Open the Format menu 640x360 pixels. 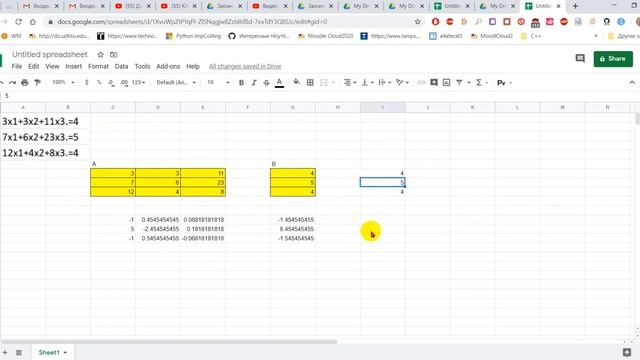point(98,66)
